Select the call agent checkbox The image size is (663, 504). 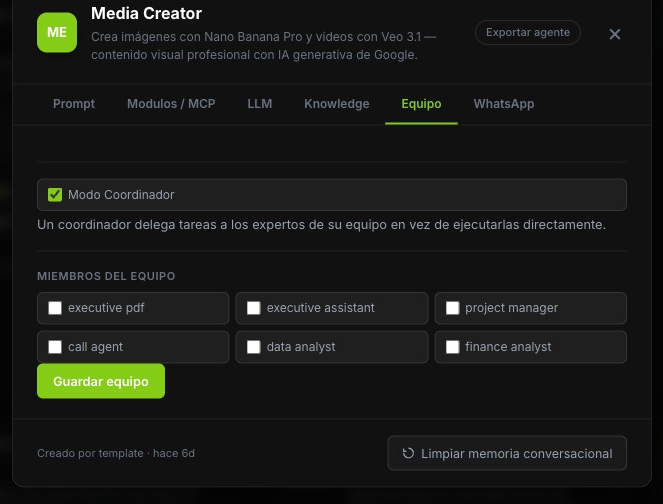[55, 347]
